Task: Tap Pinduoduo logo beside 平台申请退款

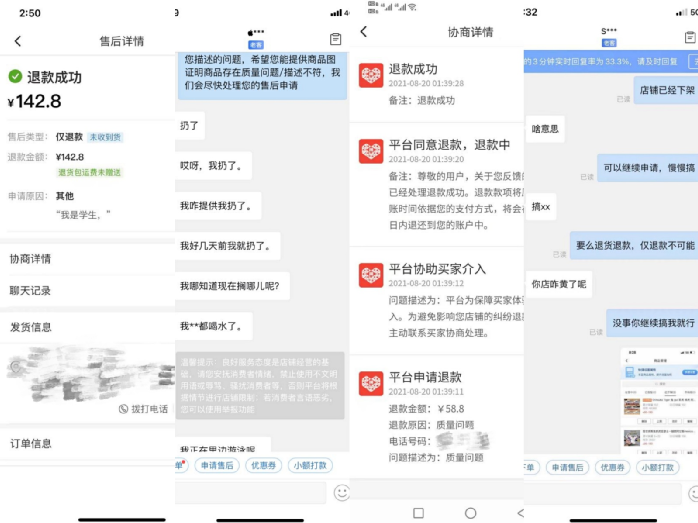Action: pos(371,383)
